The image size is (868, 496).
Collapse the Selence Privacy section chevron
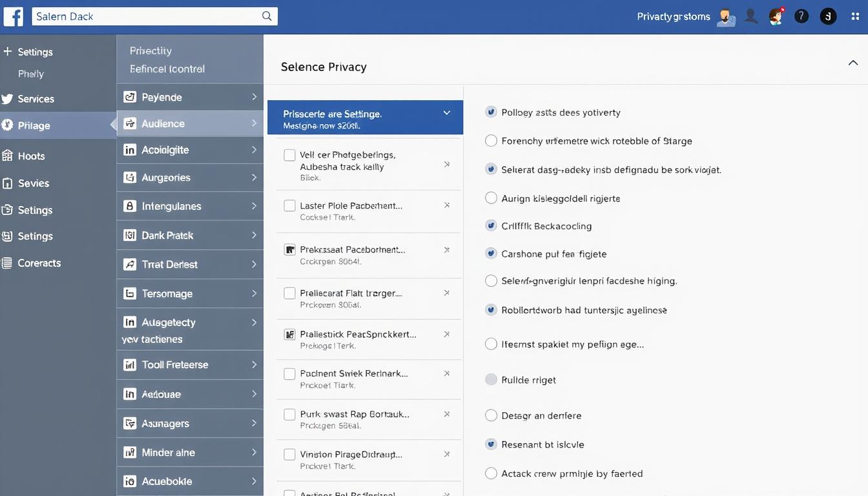pyautogui.click(x=852, y=63)
